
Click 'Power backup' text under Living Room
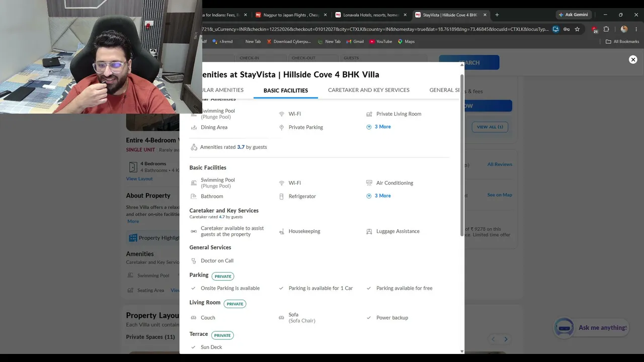point(392,318)
